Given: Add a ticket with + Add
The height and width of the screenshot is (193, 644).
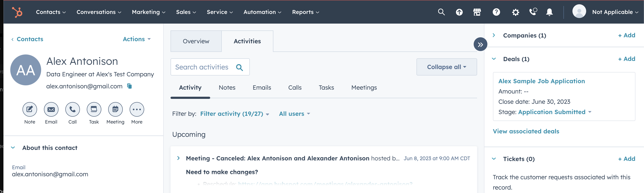Looking at the screenshot, I should [626, 159].
